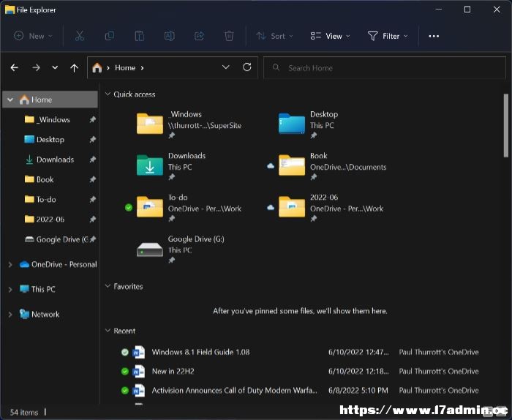Unpin 2022-06 via sidebar pin icon
The width and height of the screenshot is (512, 420).
93,219
